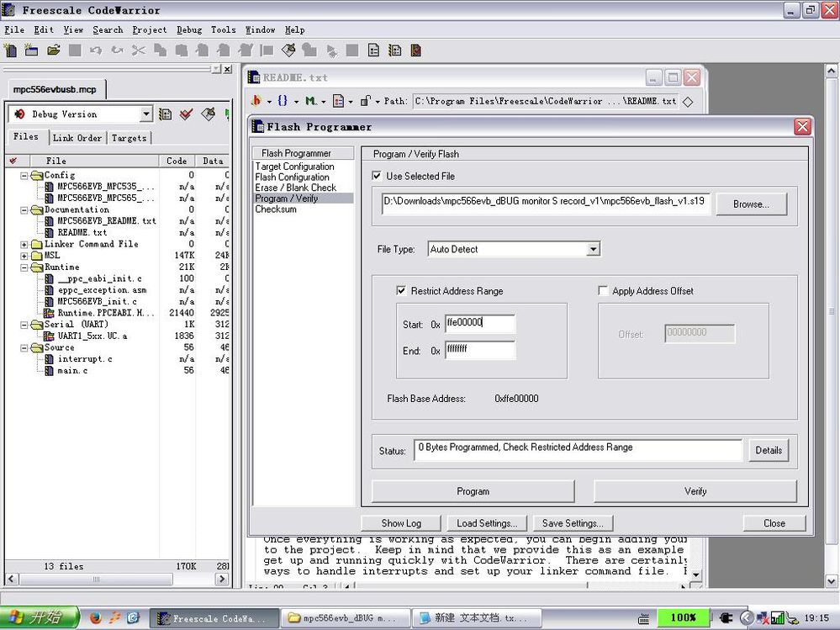Click the Cut scissors toolbar icon
The height and width of the screenshot is (630, 840).
click(139, 50)
